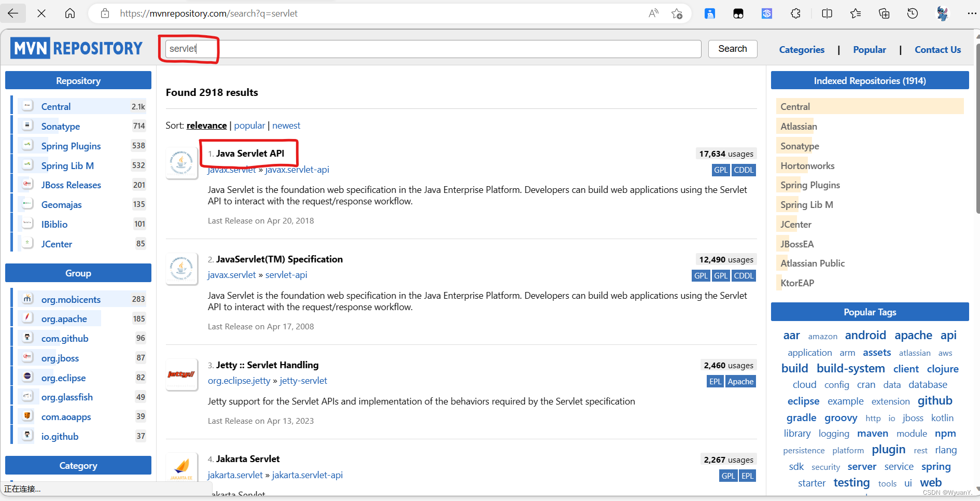Click the JBoss Releases repository icon

click(x=27, y=183)
